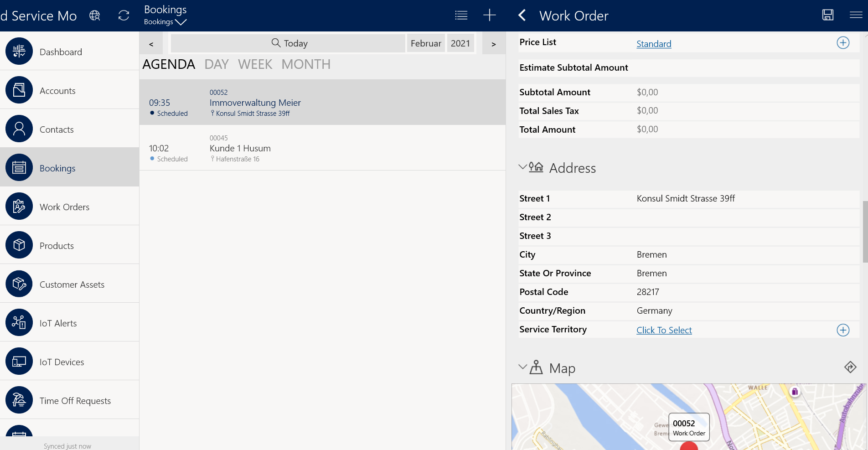868x450 pixels.
Task: Open the list view icon in Bookings
Action: (x=461, y=15)
